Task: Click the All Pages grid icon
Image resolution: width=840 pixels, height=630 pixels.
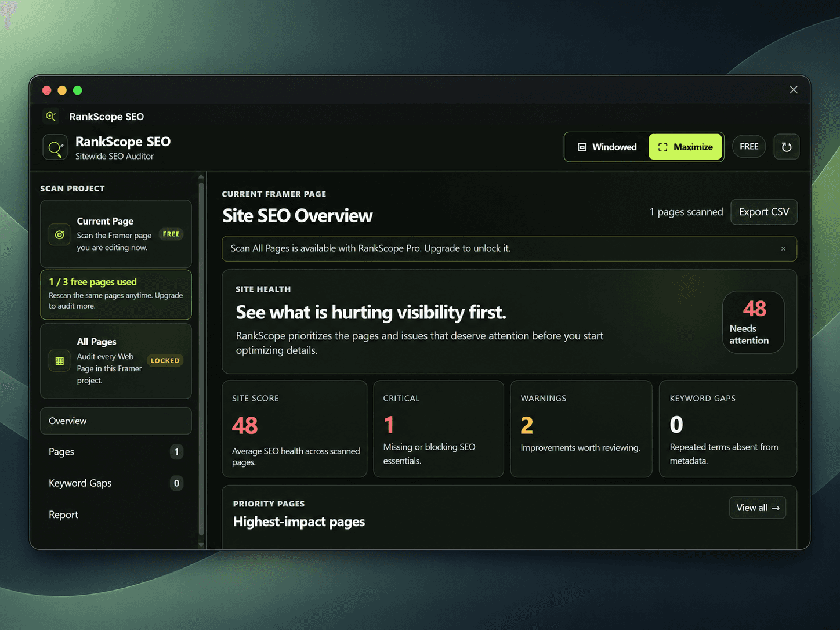Action: tap(59, 361)
